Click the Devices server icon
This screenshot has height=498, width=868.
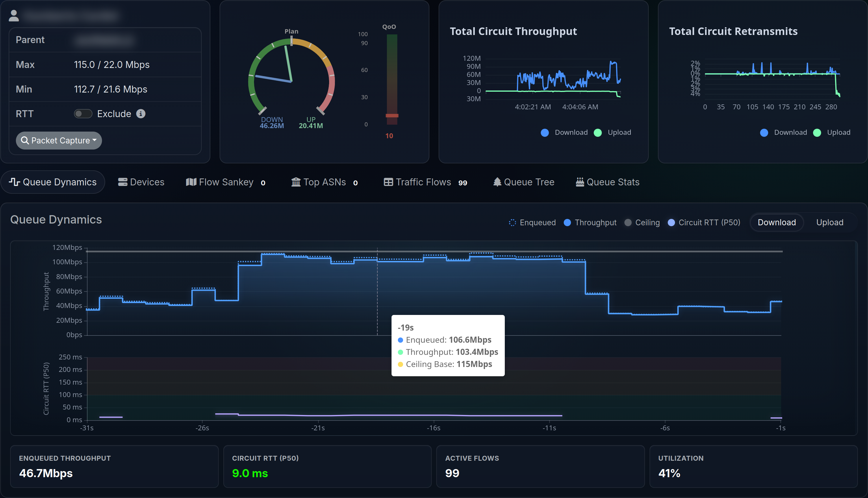coord(122,182)
